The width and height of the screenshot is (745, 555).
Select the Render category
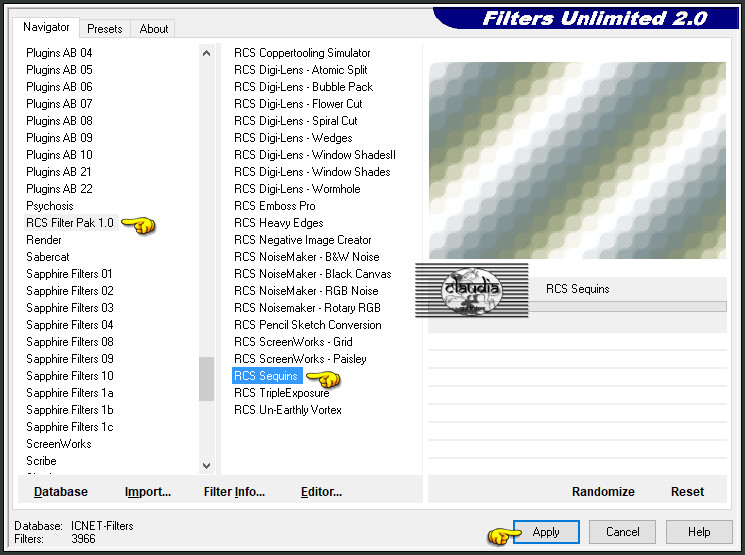pos(44,240)
